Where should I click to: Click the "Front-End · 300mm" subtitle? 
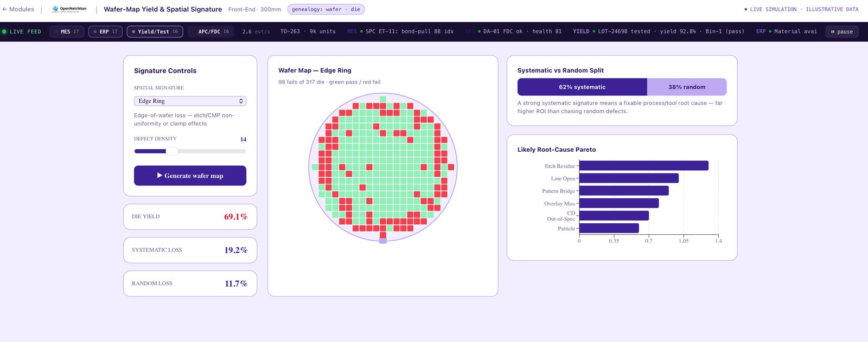(x=254, y=9)
